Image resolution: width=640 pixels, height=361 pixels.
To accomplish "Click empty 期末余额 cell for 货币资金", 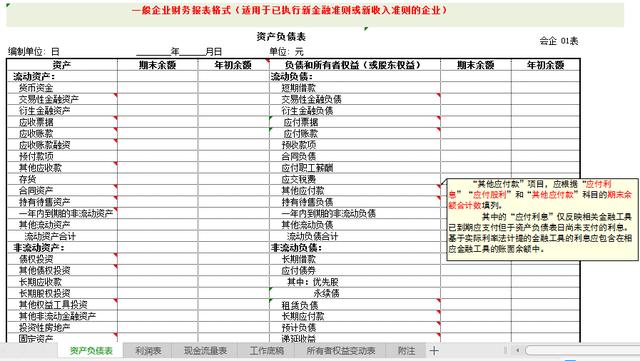I will [158, 87].
